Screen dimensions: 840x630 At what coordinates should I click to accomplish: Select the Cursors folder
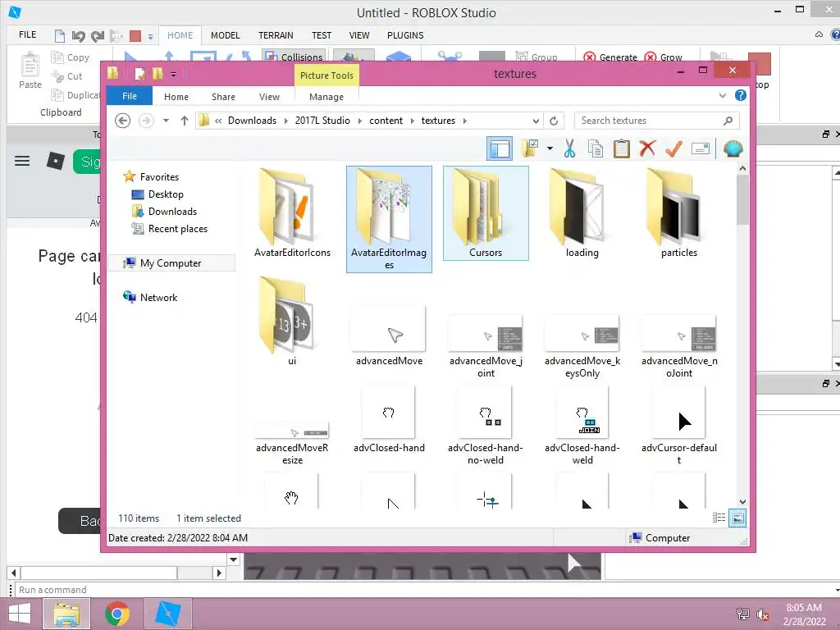(486, 213)
